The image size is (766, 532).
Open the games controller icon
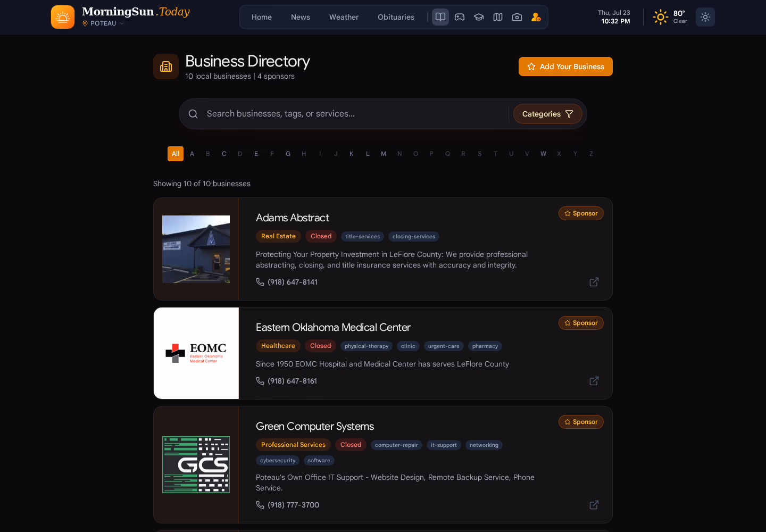click(460, 17)
